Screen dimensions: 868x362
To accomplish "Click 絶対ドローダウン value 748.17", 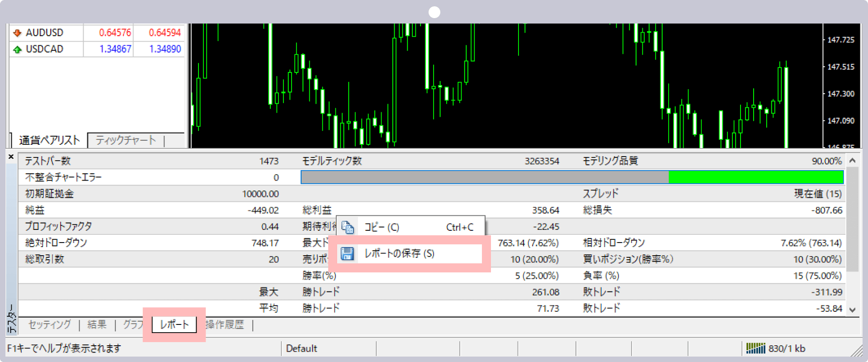I will 265,243.
